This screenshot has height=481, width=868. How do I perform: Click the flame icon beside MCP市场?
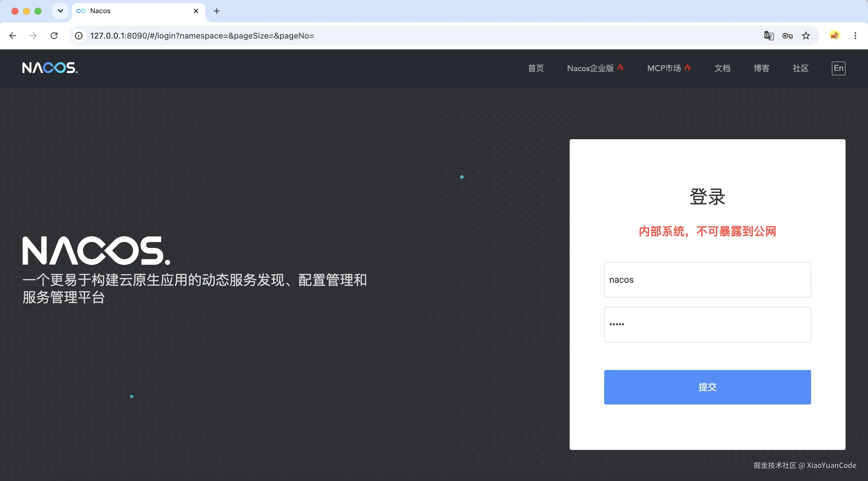(688, 68)
